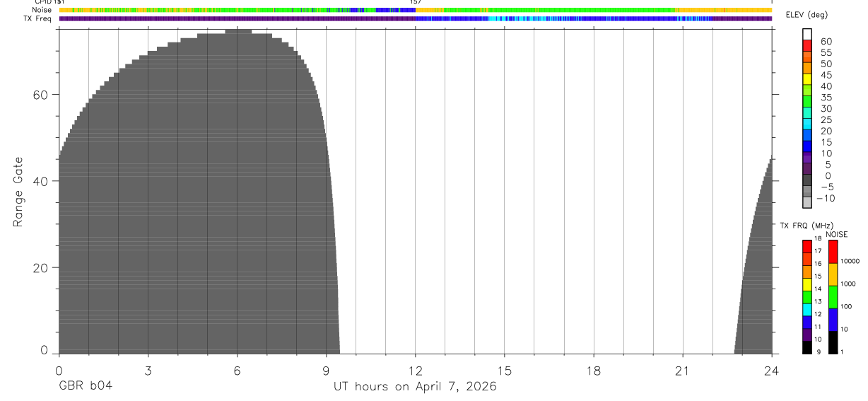Click the "Range Gate" y-axis title

[18, 192]
